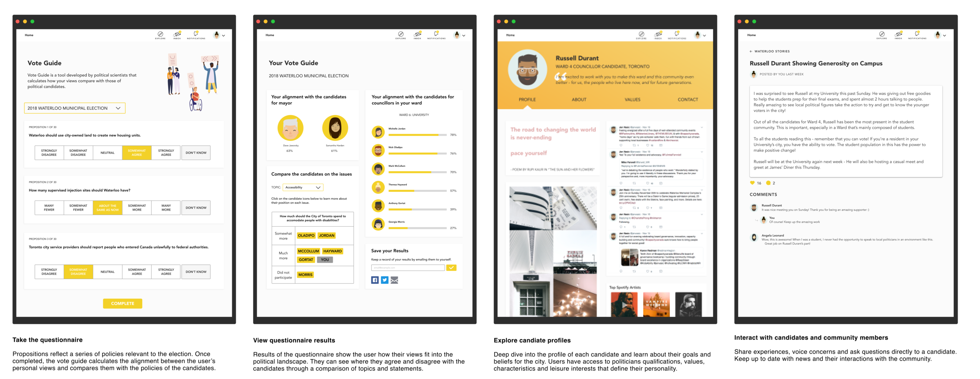Screen dimensions: 980x379
Task: Choose Strongly Disagree for proposition 1
Action: [x=49, y=153]
